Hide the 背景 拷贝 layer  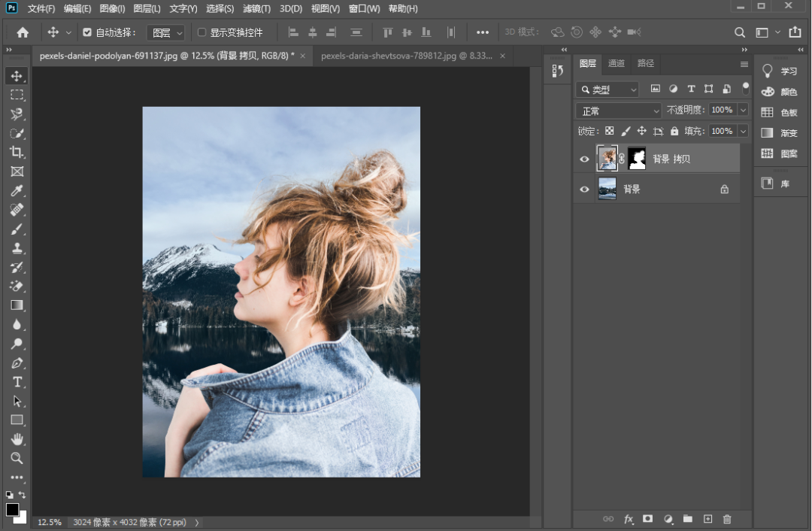[584, 159]
